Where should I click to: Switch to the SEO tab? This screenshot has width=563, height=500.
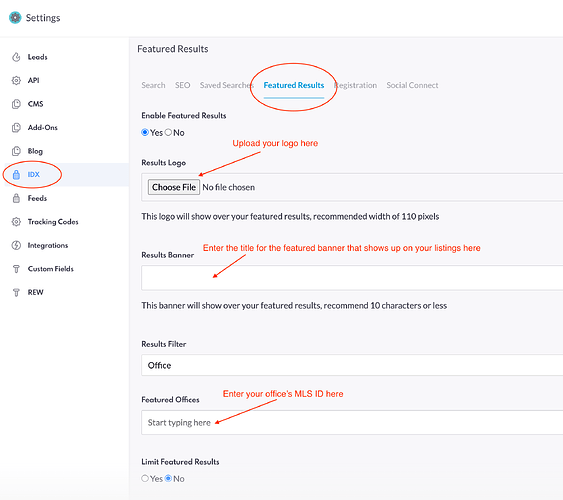pyautogui.click(x=182, y=85)
